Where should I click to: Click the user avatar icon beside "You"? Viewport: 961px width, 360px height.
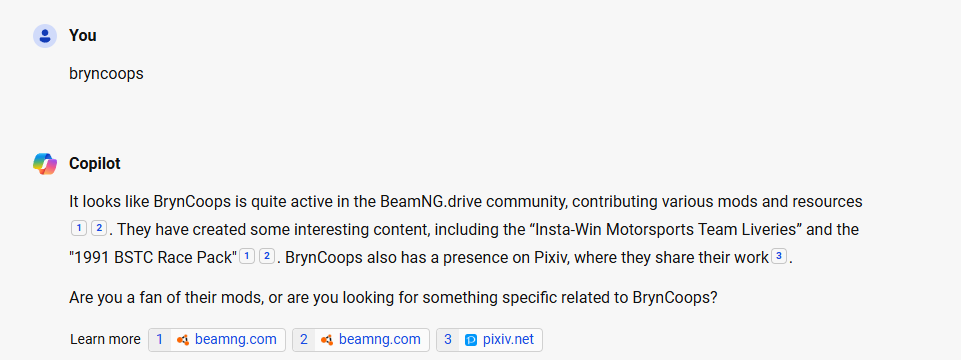[x=45, y=36]
